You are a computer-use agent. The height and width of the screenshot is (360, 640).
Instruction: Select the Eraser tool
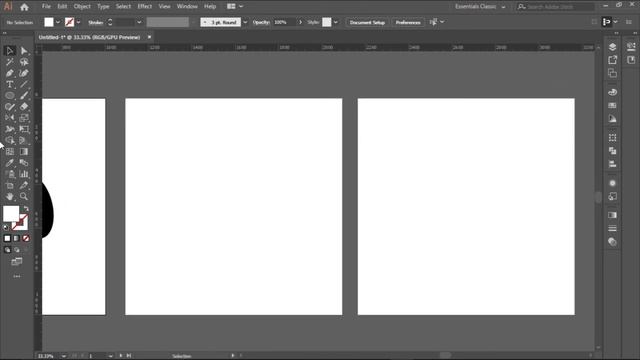[x=24, y=107]
